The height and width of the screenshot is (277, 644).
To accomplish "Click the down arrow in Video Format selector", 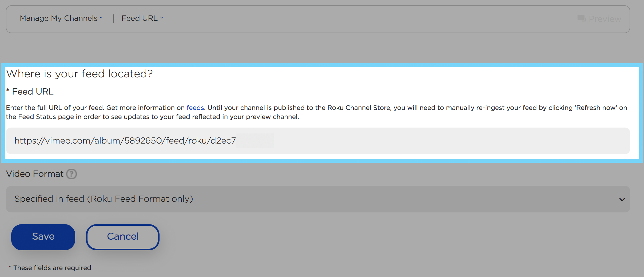I will 622,199.
